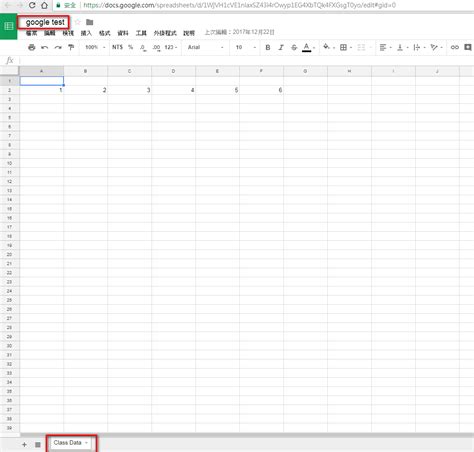This screenshot has width=474, height=452.
Task: Open the borders menu
Action: pos(346,47)
